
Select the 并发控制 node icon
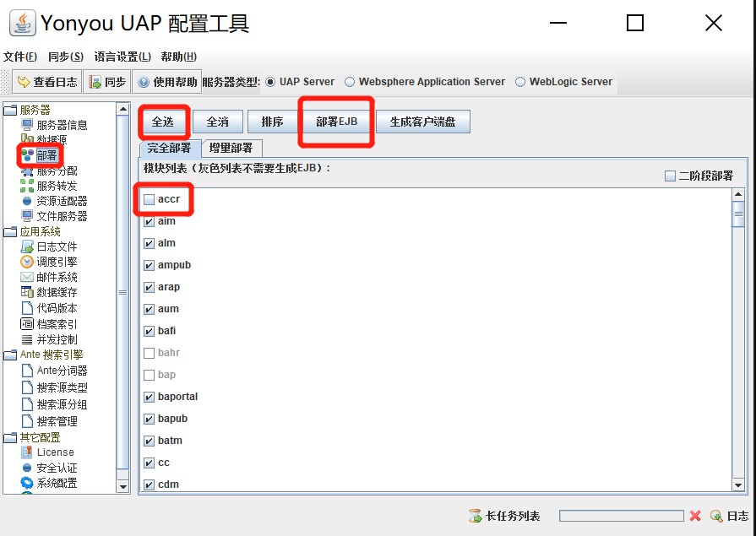27,339
